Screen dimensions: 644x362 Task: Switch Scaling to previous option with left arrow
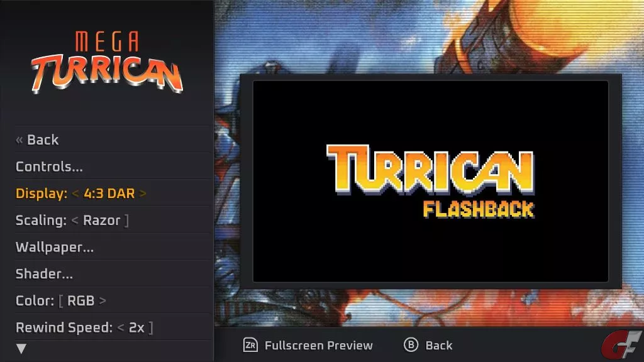click(x=75, y=221)
